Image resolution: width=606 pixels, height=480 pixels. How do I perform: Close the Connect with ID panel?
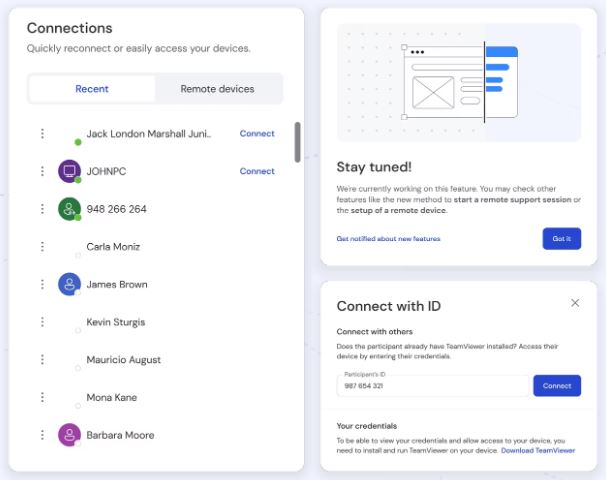(x=575, y=303)
